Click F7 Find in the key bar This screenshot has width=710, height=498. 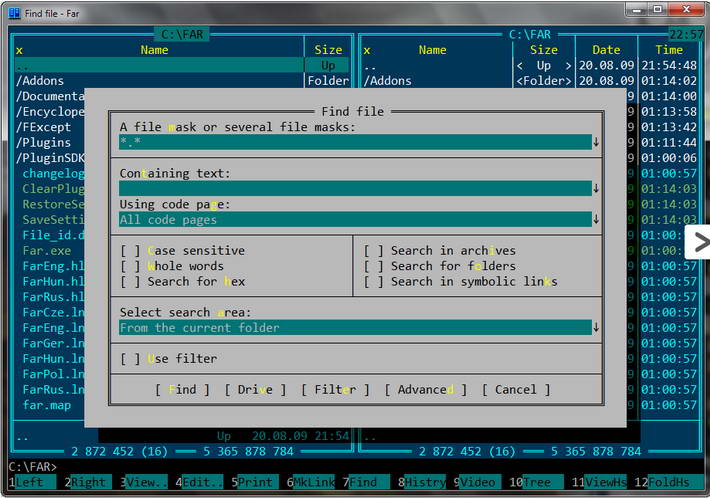(x=366, y=482)
